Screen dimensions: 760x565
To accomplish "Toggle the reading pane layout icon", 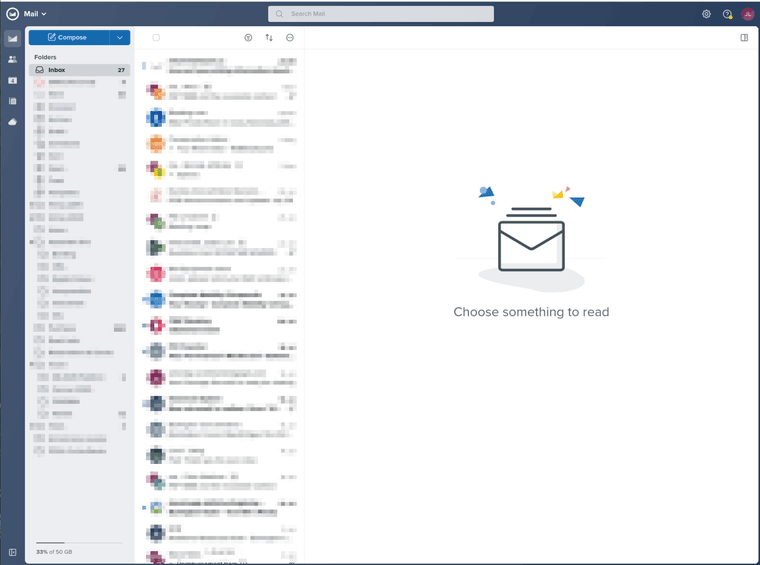I will click(x=744, y=37).
